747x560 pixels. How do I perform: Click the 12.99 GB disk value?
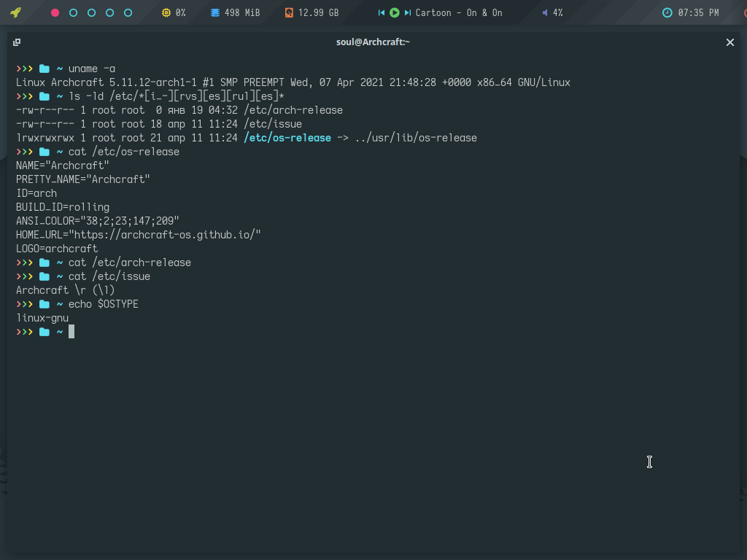pyautogui.click(x=318, y=13)
